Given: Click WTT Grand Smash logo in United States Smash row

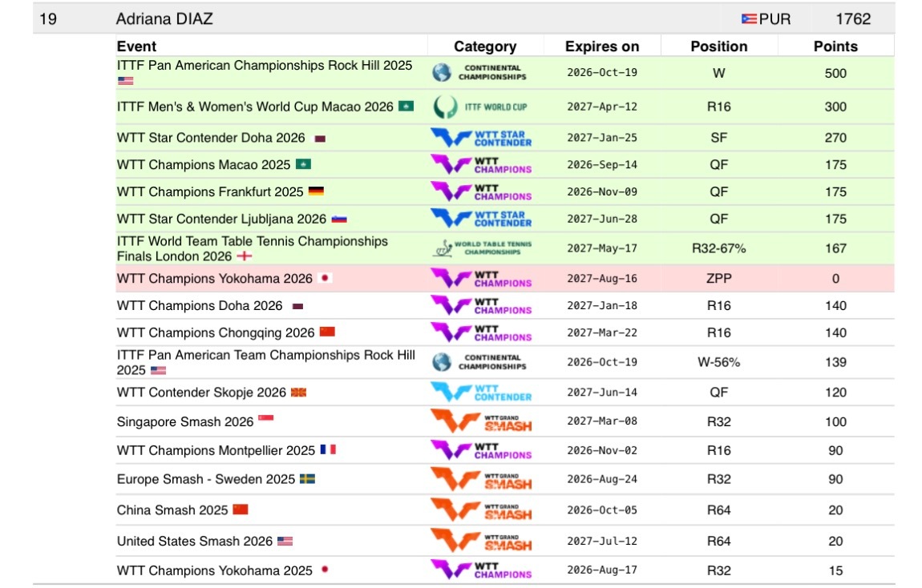Looking at the screenshot, I should [x=481, y=541].
